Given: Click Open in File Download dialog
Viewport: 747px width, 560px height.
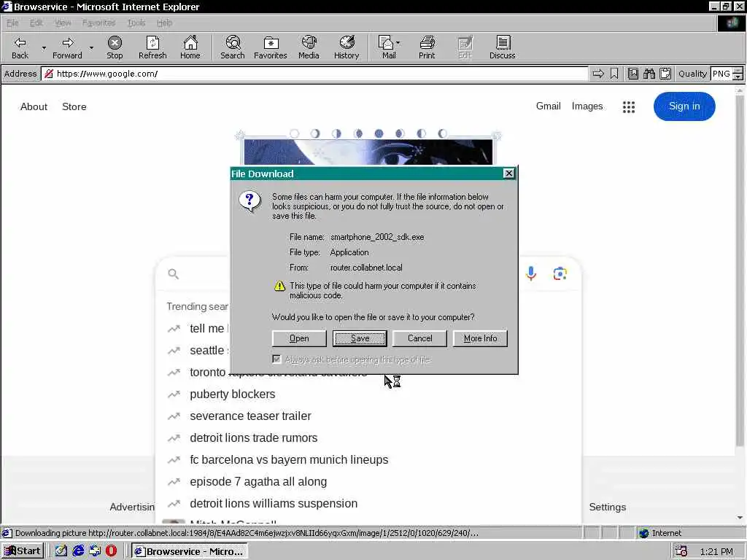Looking at the screenshot, I should click(299, 338).
